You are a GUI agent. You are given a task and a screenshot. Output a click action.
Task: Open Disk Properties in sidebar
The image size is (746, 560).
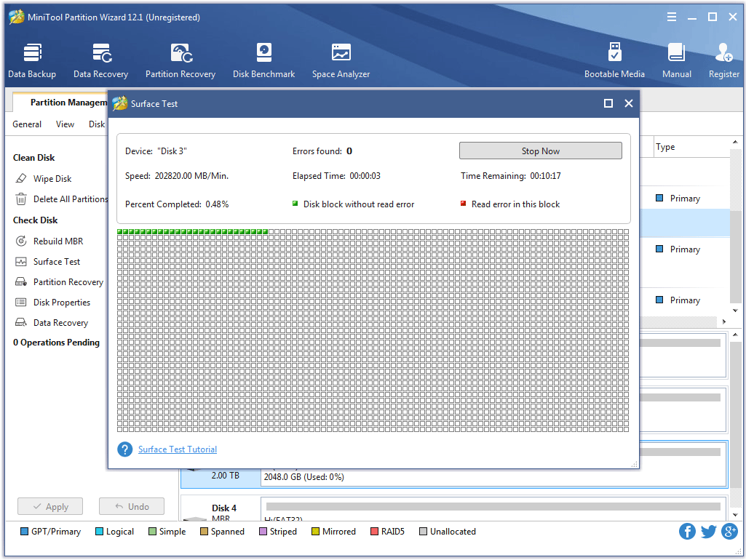point(52,303)
